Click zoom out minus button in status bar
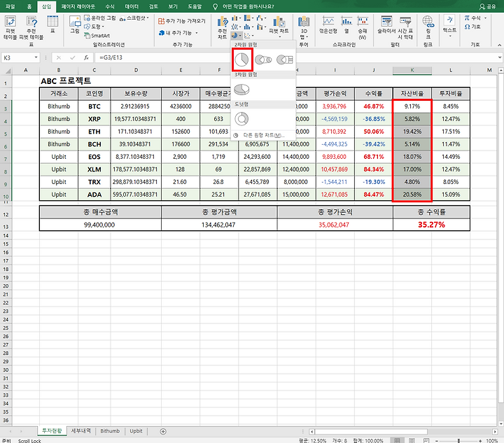This screenshot has width=504, height=443. coord(437,441)
